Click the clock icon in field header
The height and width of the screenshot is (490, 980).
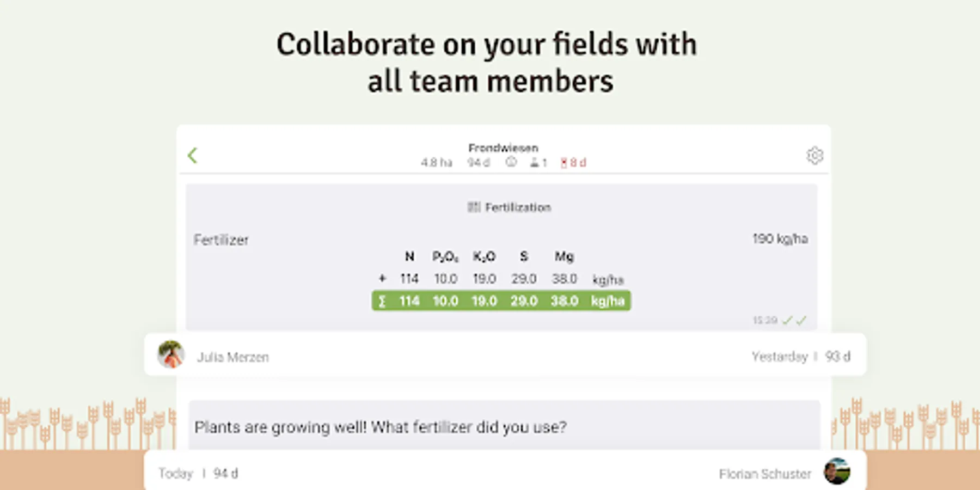(511, 162)
